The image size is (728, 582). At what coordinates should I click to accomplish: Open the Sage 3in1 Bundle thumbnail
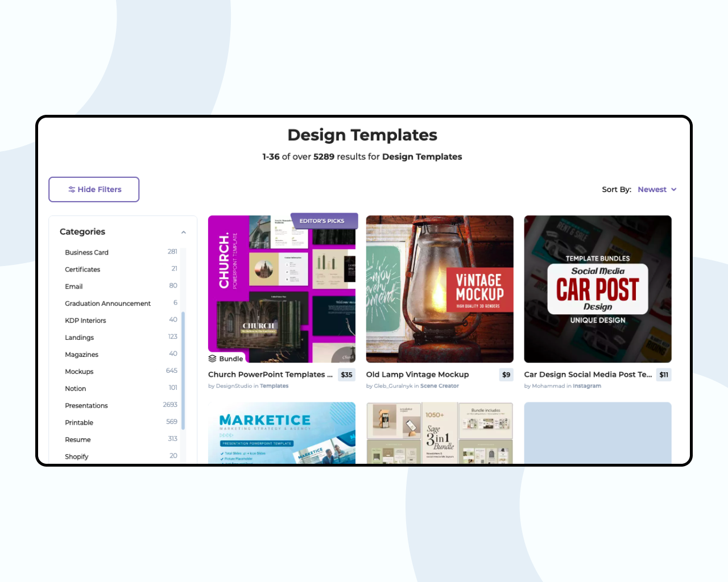[x=440, y=433]
